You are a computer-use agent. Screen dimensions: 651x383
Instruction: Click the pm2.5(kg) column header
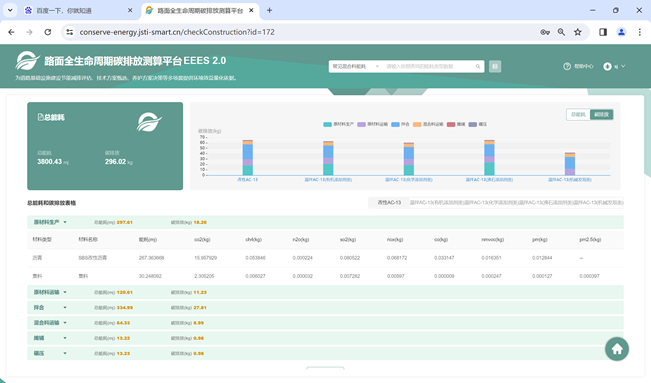pyautogui.click(x=590, y=240)
